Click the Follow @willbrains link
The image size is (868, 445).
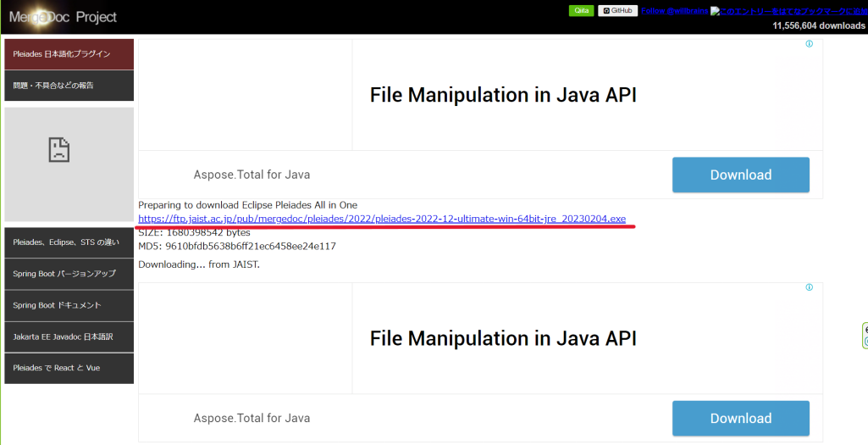click(x=674, y=10)
